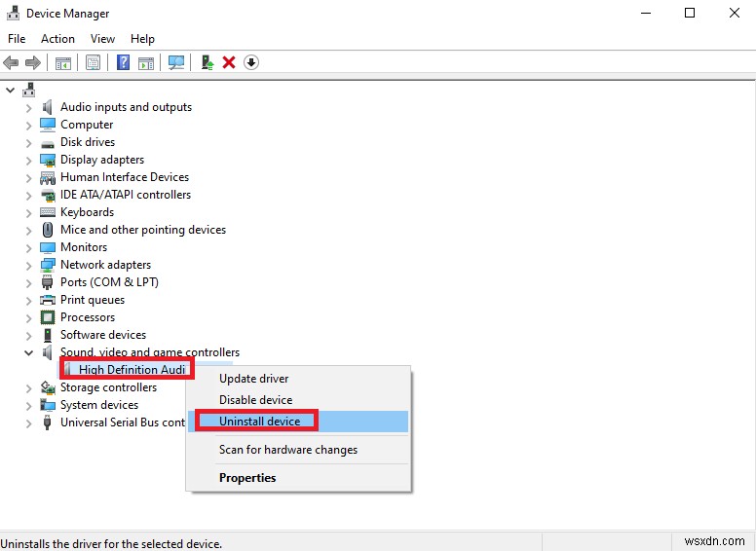
Task: Open the File menu
Action: tap(17, 39)
